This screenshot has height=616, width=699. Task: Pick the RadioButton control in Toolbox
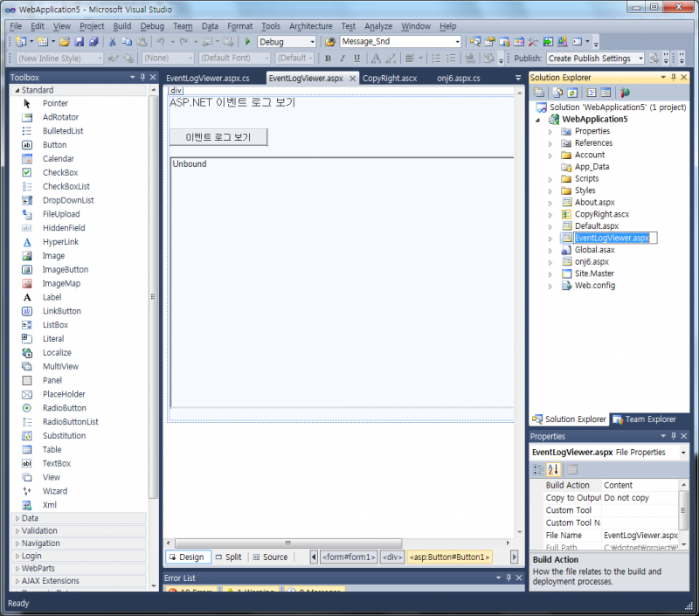(64, 408)
